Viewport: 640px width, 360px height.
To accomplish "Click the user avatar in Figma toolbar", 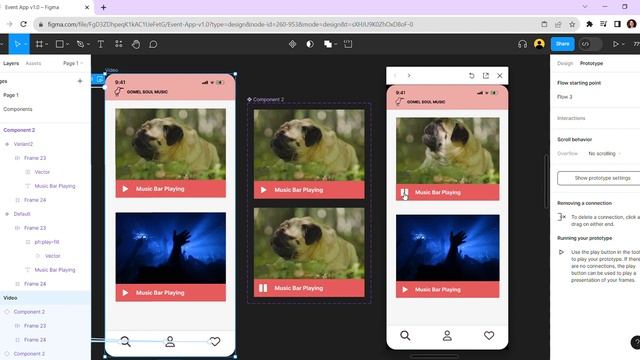I will 539,44.
